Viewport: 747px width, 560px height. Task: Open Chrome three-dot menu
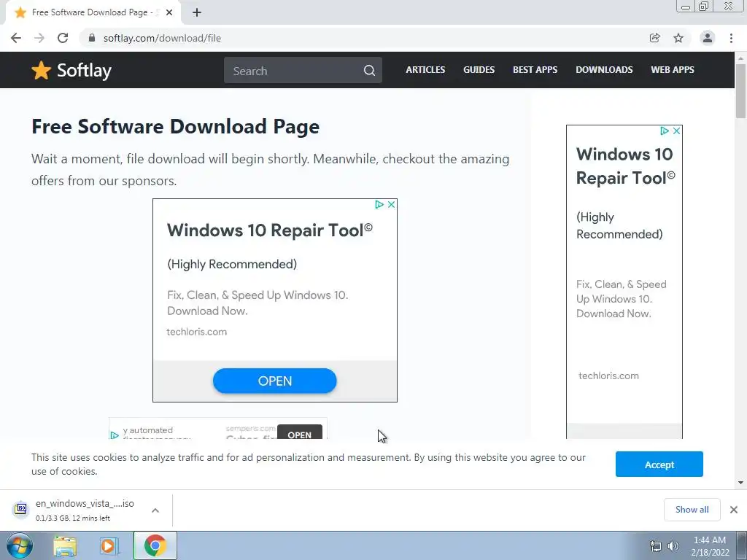click(731, 38)
